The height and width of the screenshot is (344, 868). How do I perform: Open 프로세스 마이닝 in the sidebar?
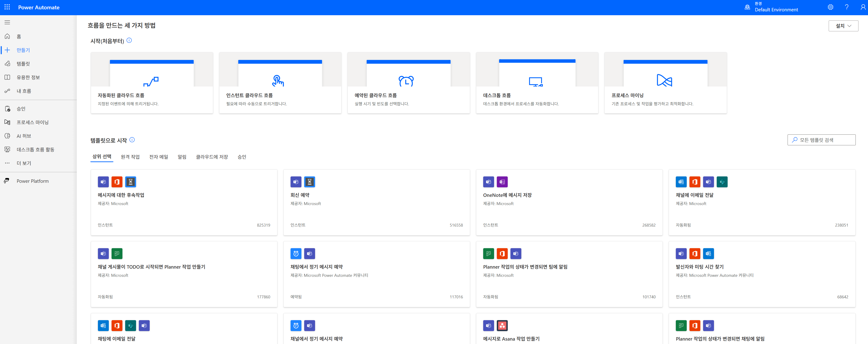tap(32, 122)
